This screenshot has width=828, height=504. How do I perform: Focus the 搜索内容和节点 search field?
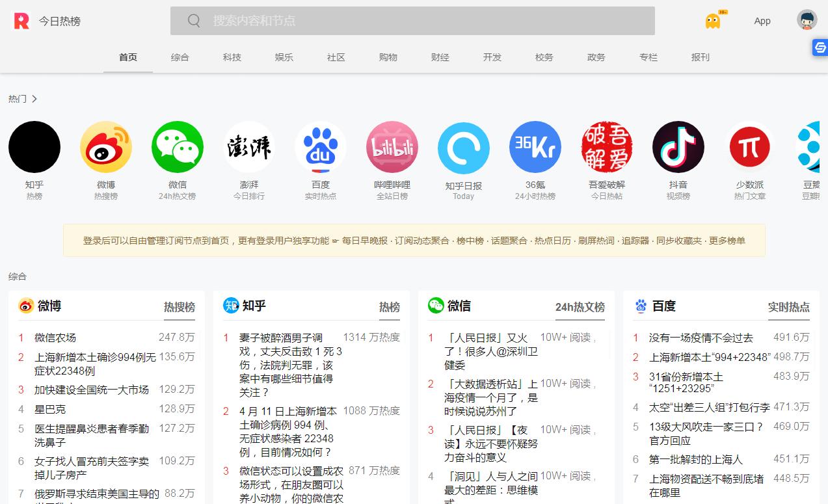click(412, 21)
